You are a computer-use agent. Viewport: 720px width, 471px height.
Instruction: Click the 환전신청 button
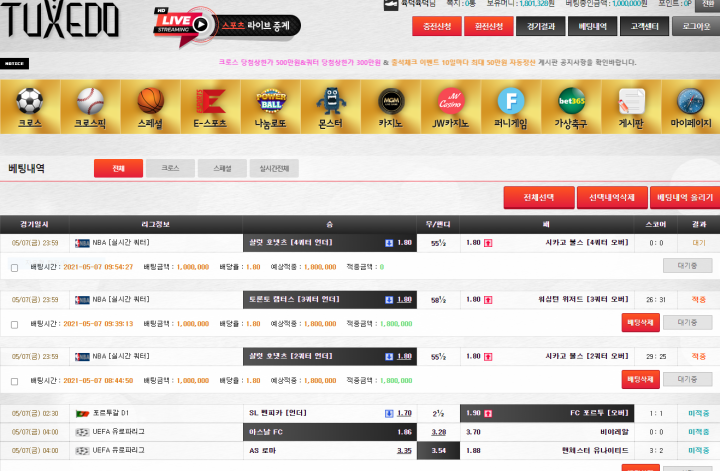pos(489,26)
